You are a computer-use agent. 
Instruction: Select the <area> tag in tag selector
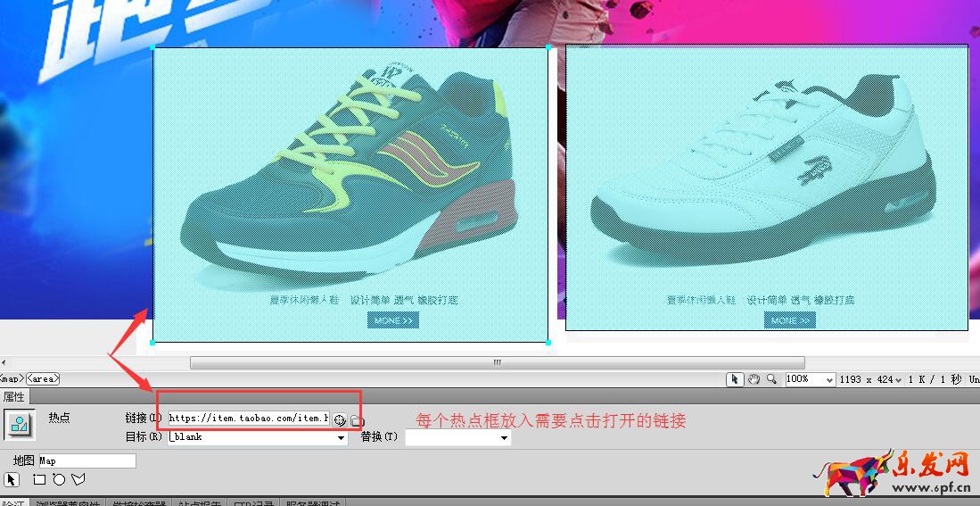(44, 378)
